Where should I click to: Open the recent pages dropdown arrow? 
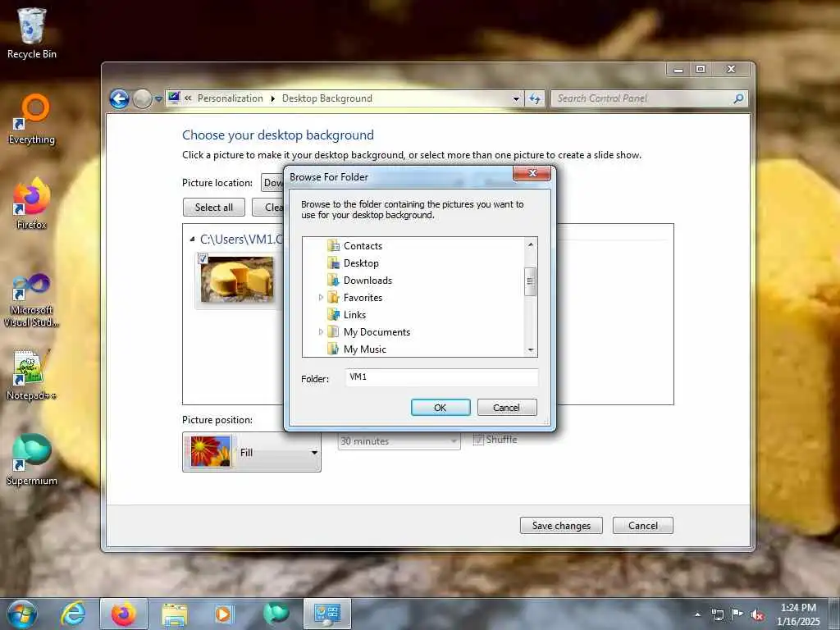point(158,99)
